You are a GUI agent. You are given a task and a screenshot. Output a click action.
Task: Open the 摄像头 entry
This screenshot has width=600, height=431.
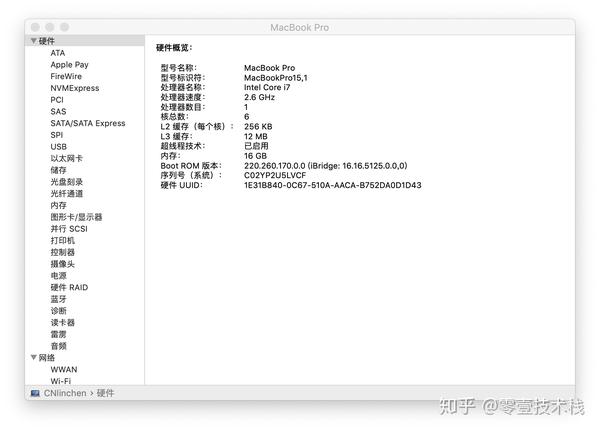[63, 264]
